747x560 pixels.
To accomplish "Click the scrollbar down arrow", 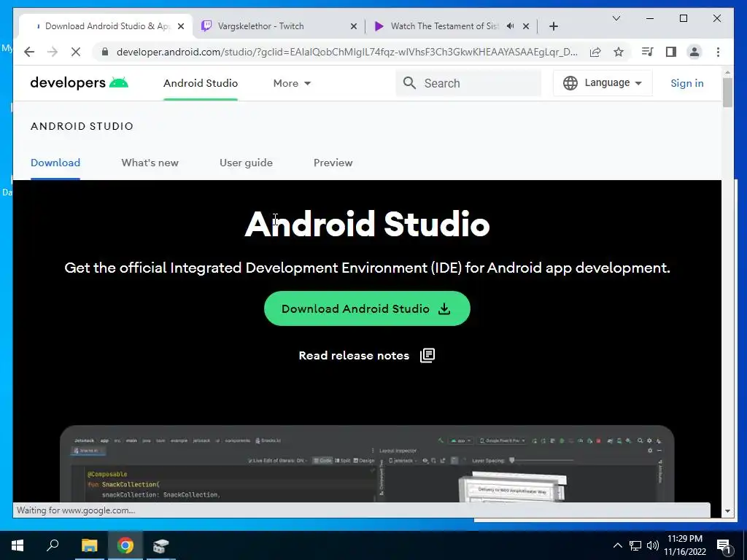I will (x=727, y=511).
